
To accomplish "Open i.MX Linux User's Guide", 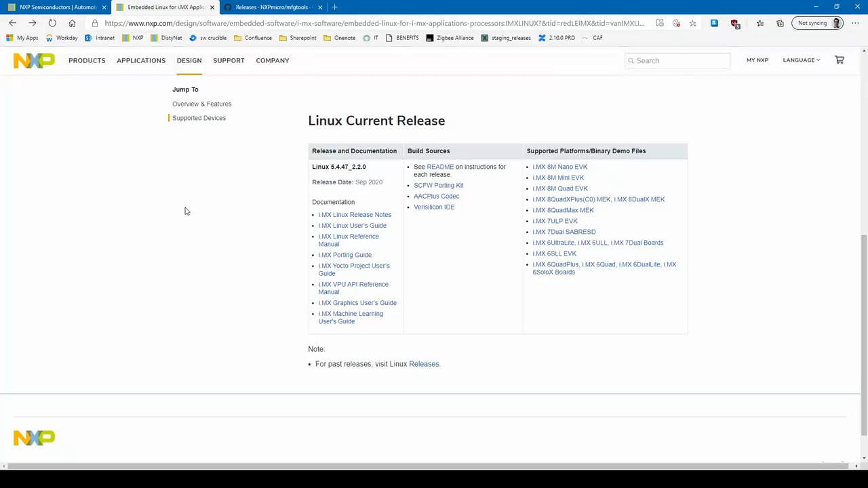I will pyautogui.click(x=352, y=226).
